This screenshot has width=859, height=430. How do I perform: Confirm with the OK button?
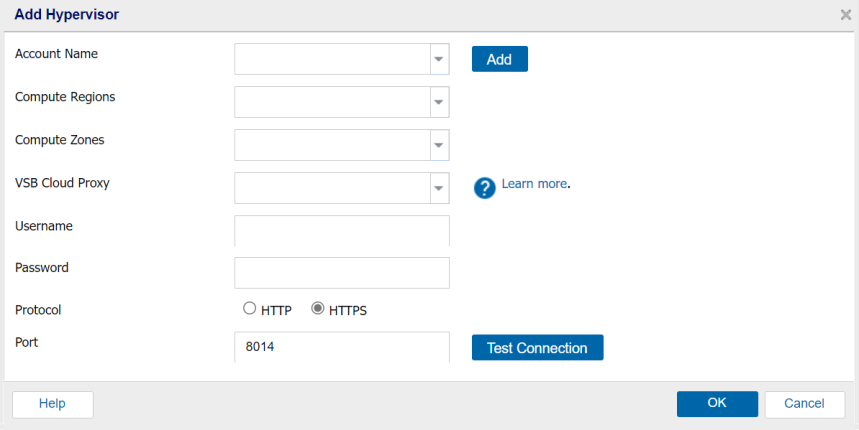coord(717,404)
